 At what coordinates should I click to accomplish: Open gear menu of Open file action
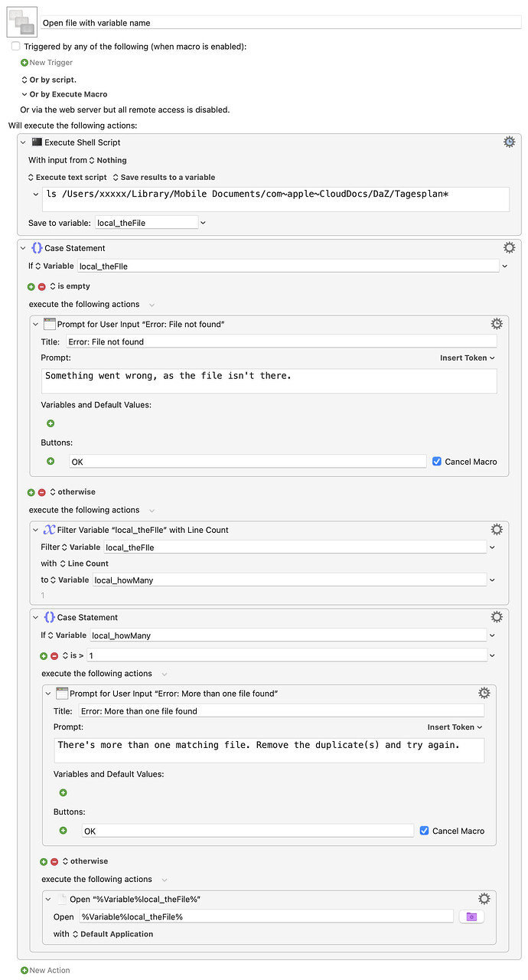click(484, 899)
